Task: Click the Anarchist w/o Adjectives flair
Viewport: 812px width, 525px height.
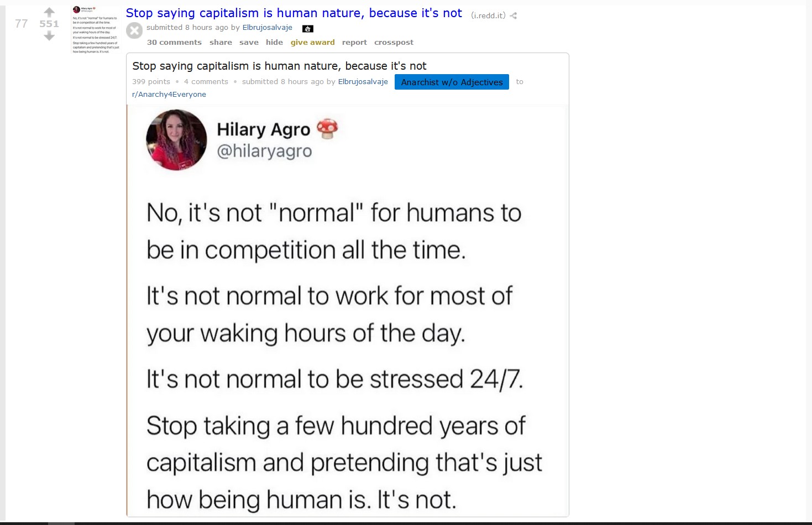Action: point(452,82)
